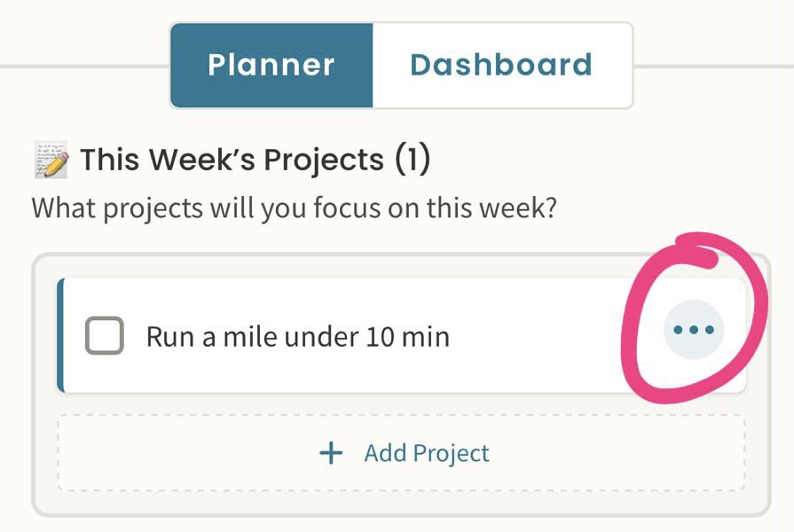Click the memo emoji beside This Week's Projects

(53, 158)
